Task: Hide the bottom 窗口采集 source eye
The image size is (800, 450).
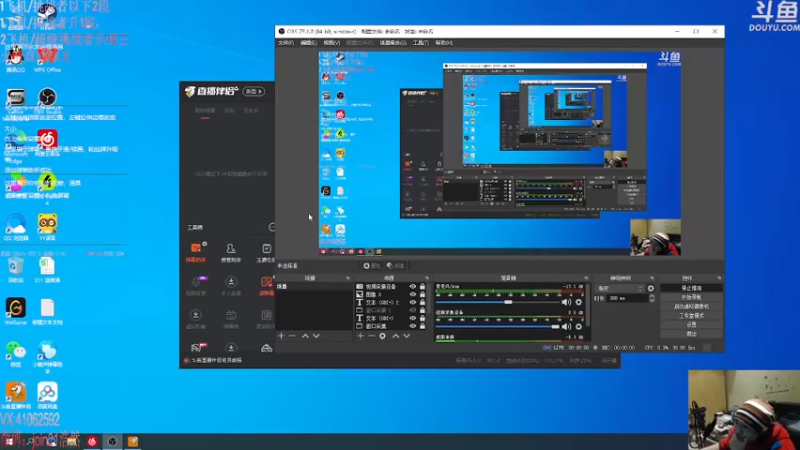Action: click(x=413, y=326)
